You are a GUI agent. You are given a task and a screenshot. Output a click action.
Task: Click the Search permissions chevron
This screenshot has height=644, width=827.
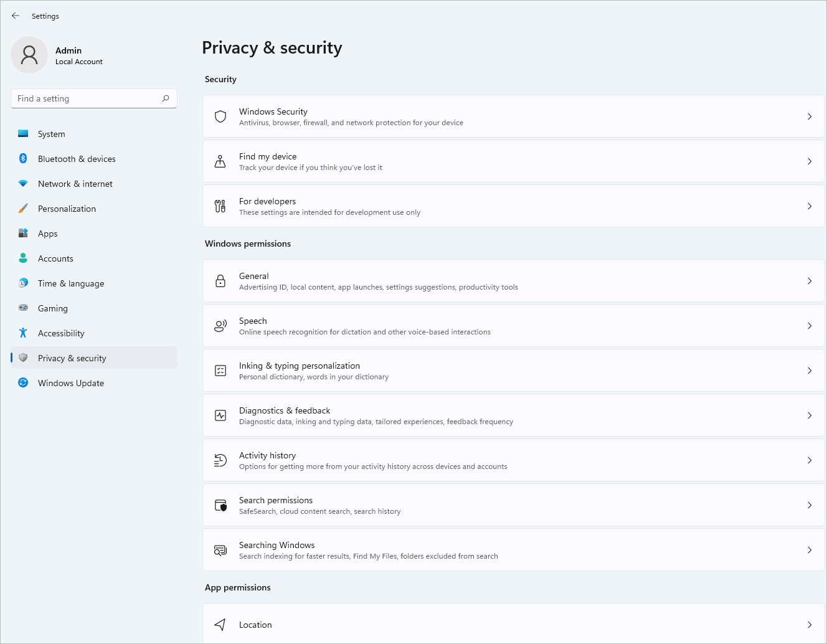tap(810, 505)
